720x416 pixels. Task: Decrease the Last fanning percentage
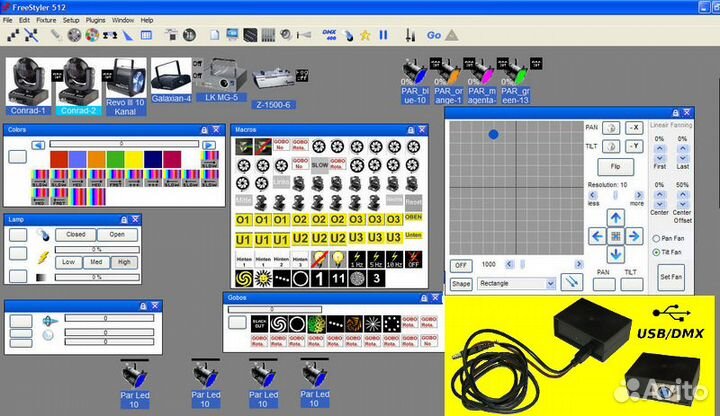click(x=682, y=157)
